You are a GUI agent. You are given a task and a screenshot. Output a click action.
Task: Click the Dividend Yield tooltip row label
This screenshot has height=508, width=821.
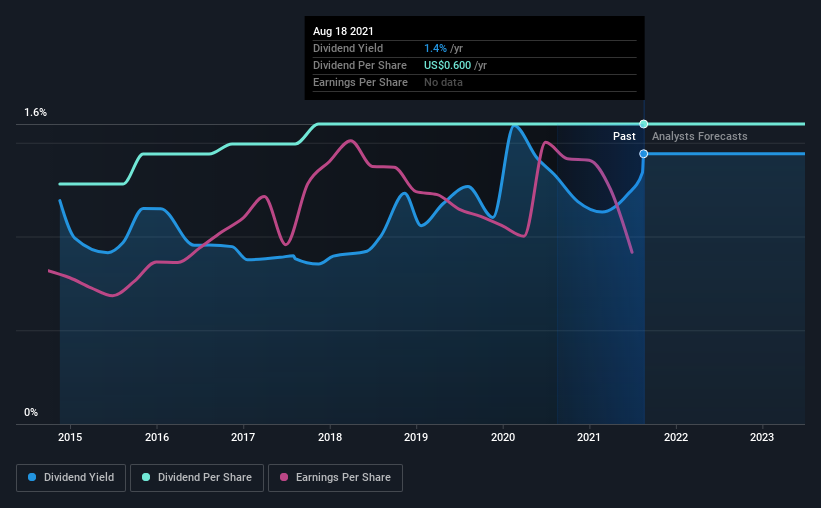click(348, 48)
